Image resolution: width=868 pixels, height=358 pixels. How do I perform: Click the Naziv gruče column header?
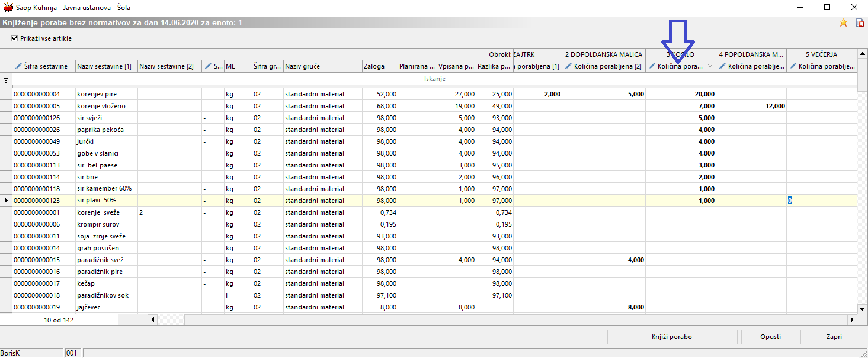point(323,66)
